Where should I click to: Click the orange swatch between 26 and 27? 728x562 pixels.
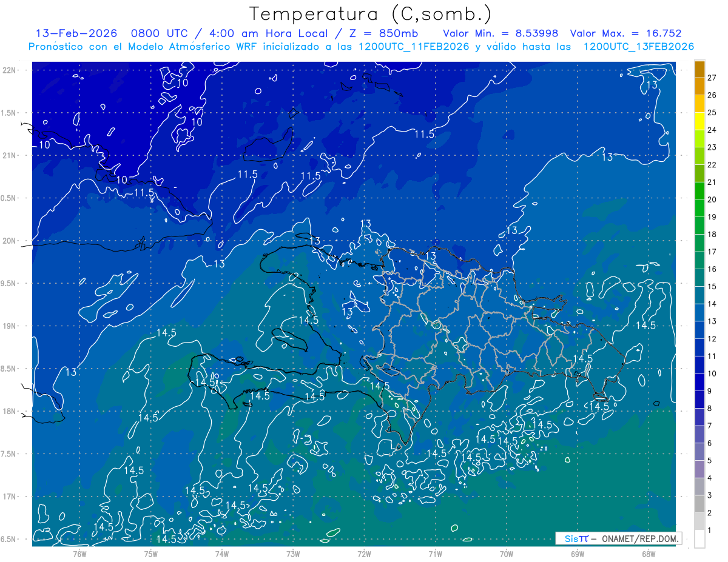(x=699, y=86)
